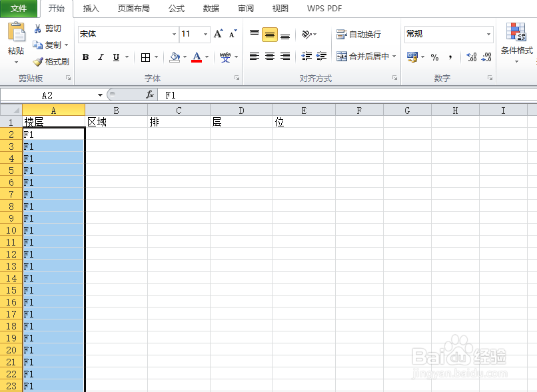Expand merge and center options arrow
The width and height of the screenshot is (537, 392).
click(394, 57)
